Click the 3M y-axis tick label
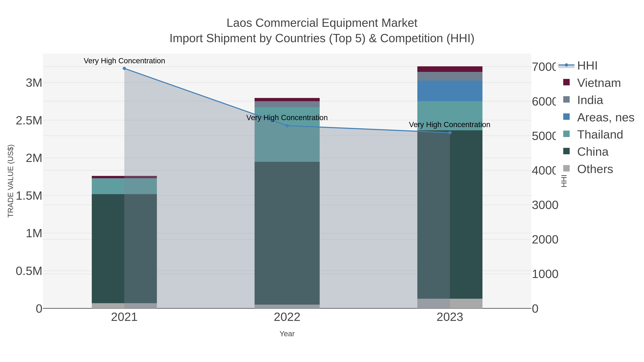Screen dimensions: 644x362 (34, 83)
